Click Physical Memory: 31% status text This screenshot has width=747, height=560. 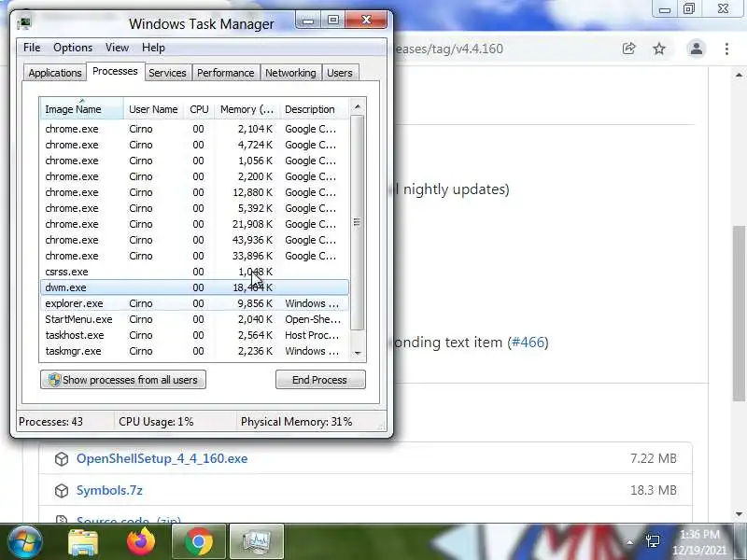(296, 422)
